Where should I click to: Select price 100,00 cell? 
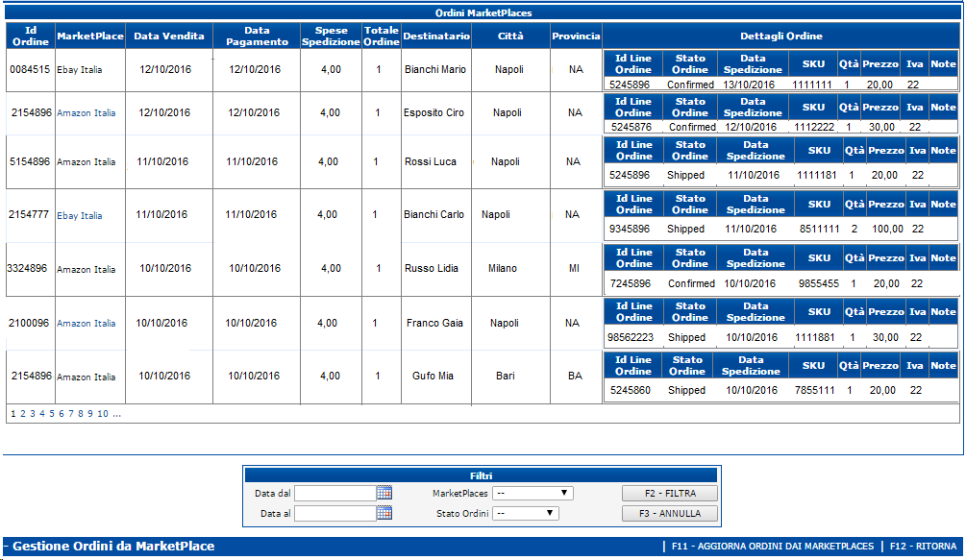point(888,229)
